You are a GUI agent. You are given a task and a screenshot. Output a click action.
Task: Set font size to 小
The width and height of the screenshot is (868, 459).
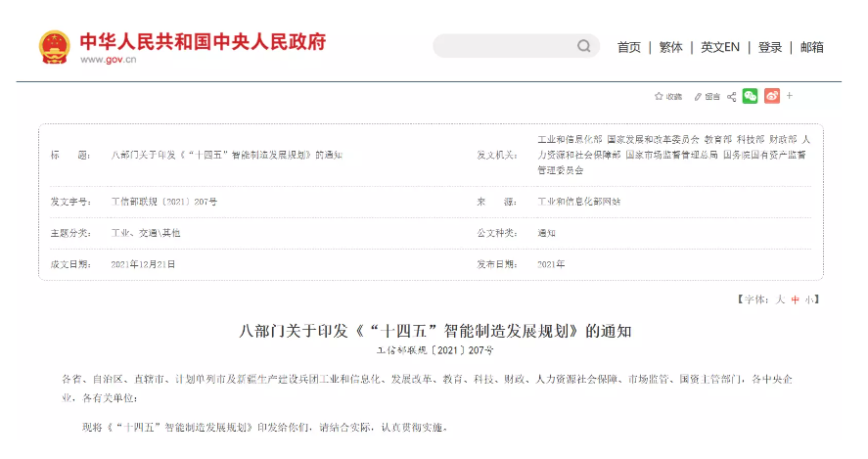pyautogui.click(x=809, y=299)
